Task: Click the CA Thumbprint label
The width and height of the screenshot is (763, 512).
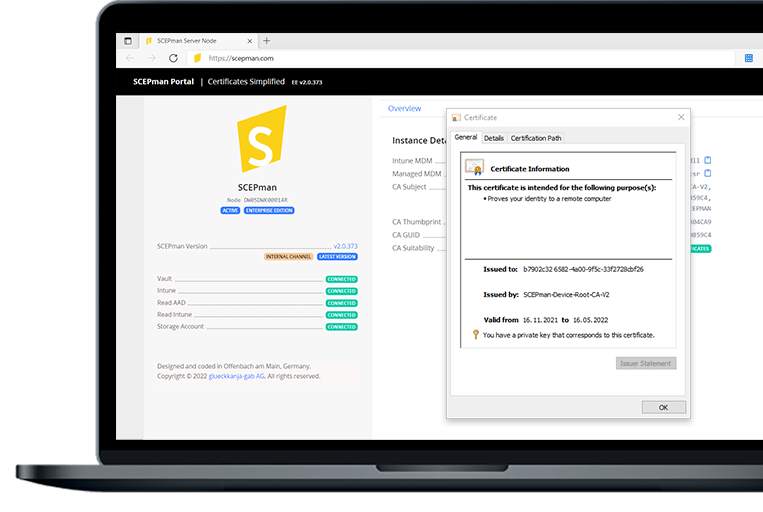Action: (x=417, y=222)
